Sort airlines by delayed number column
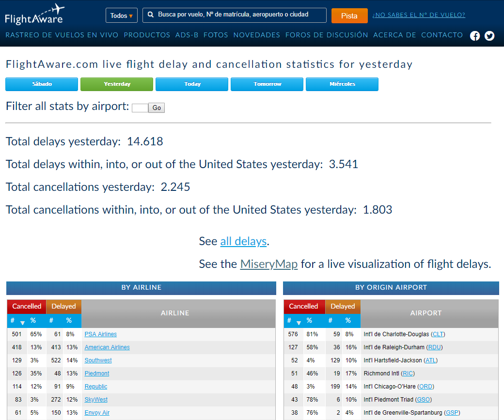This screenshot has width=504, height=420. coord(51,320)
